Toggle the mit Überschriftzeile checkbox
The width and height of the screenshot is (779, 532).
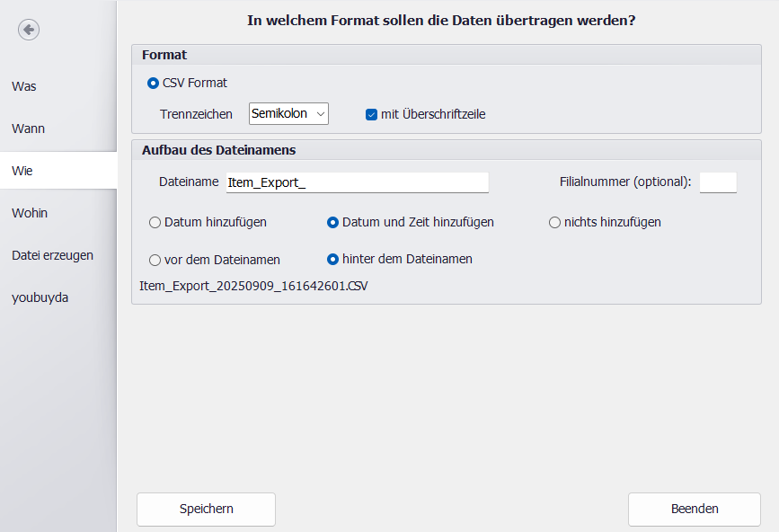(x=371, y=114)
